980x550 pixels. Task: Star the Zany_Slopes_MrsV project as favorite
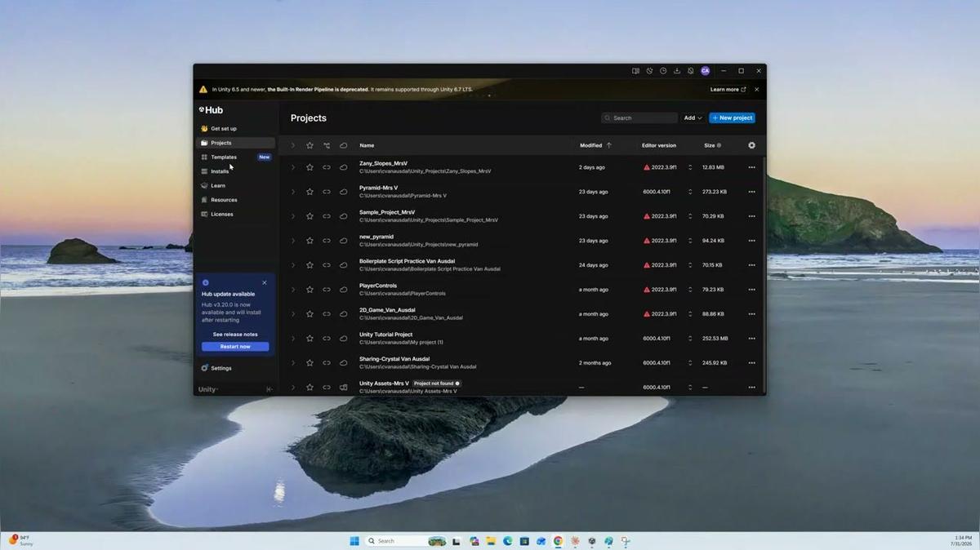[x=310, y=167]
